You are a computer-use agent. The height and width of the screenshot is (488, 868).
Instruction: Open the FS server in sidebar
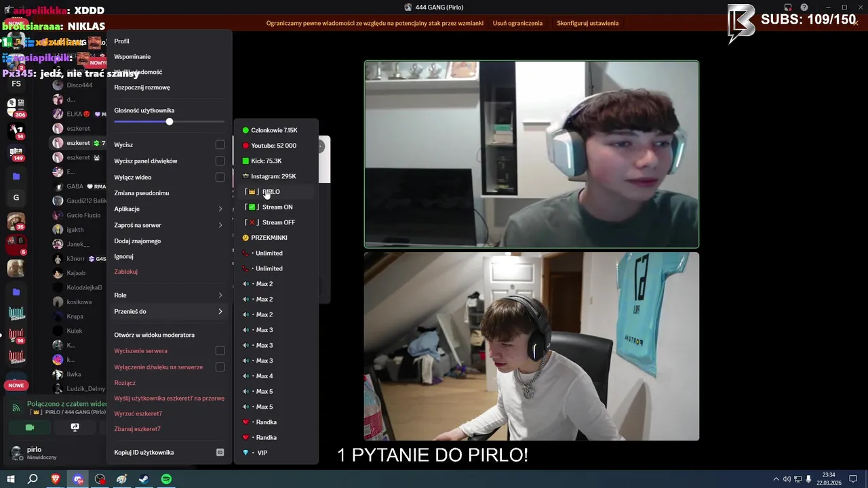[x=16, y=84]
